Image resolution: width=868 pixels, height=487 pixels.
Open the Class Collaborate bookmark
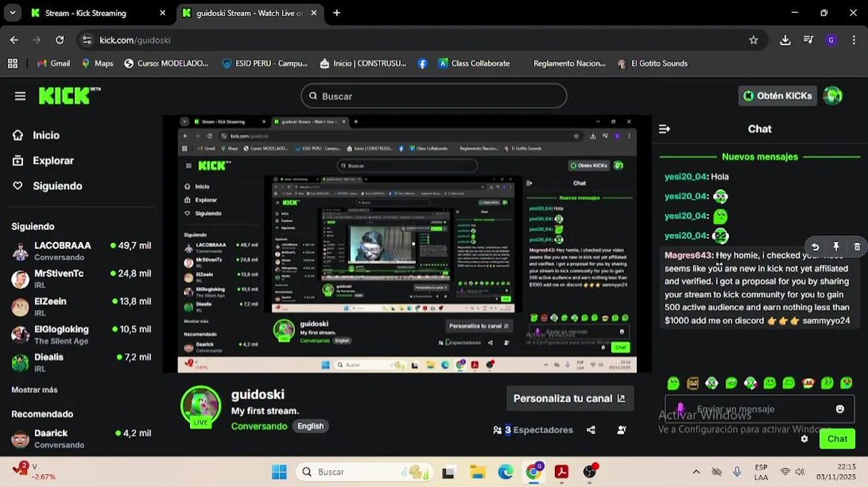[x=474, y=63]
